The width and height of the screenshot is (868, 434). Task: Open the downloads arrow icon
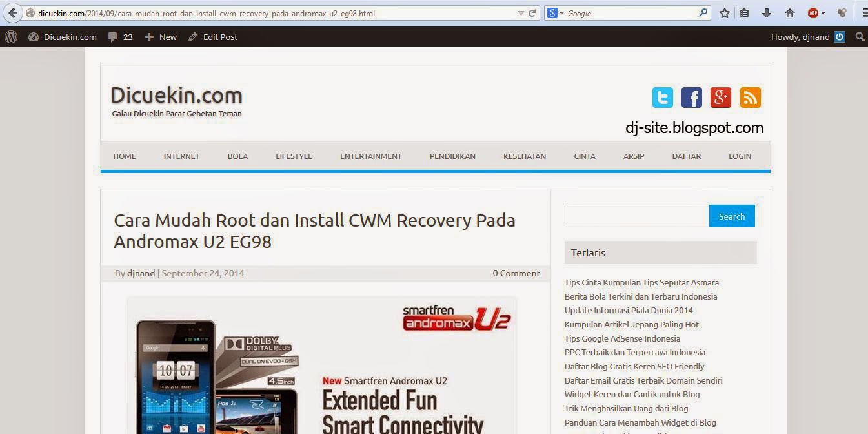pyautogui.click(x=767, y=13)
